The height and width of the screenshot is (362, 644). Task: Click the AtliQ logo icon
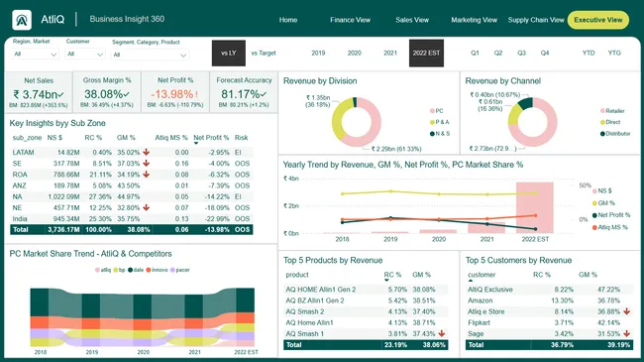[x=22, y=20]
